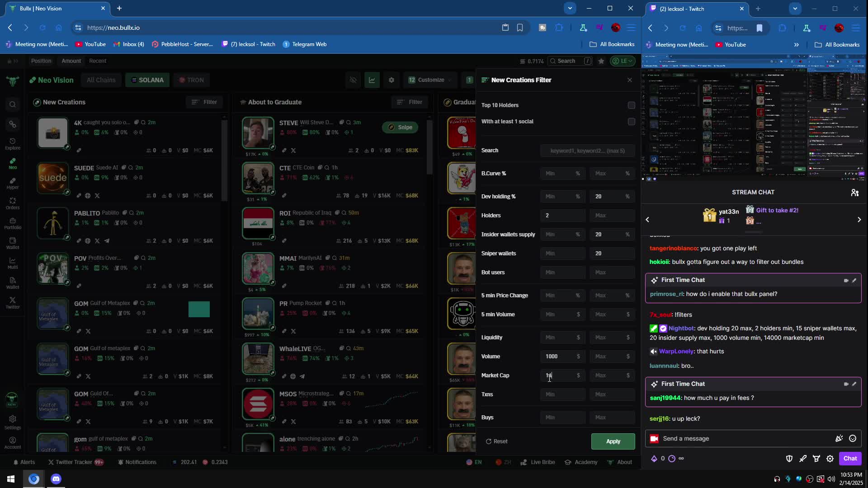Open Twitch chat settings gear
Screen dimensions: 868x488
830,459
